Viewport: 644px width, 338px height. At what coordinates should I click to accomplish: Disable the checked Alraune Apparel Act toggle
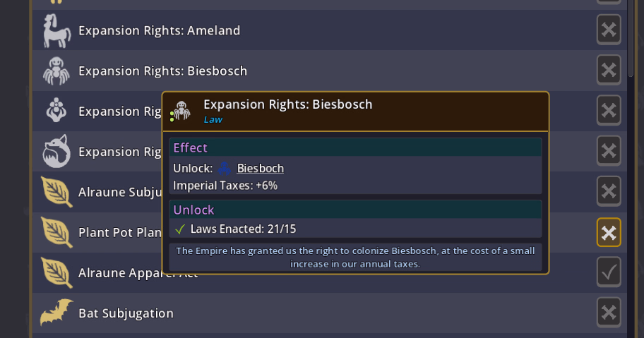[609, 273]
